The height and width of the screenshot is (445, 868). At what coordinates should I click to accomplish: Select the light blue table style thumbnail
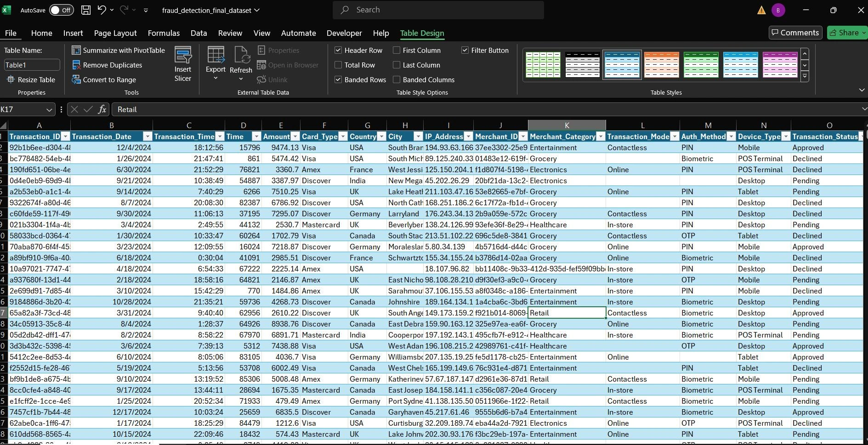point(740,64)
